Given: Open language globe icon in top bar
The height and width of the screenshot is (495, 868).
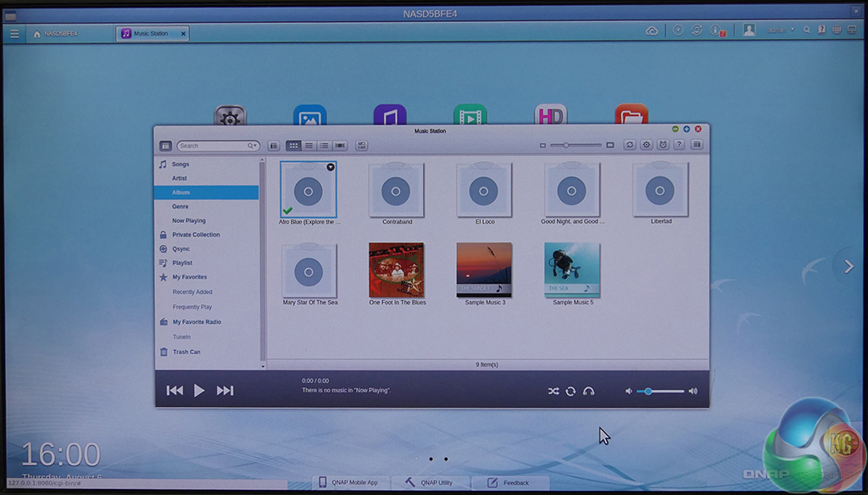Looking at the screenshot, I should 837,30.
